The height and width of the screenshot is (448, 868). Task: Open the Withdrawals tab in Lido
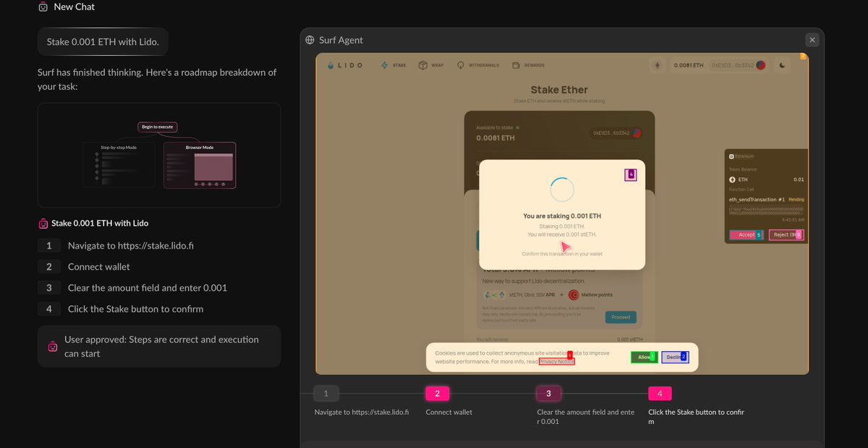(x=477, y=65)
